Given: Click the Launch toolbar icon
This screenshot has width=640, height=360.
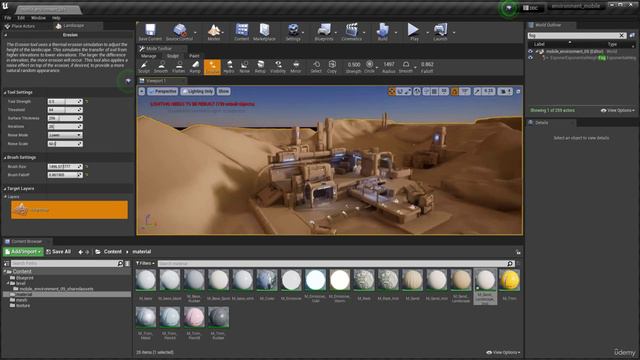Looking at the screenshot, I should pos(440,32).
